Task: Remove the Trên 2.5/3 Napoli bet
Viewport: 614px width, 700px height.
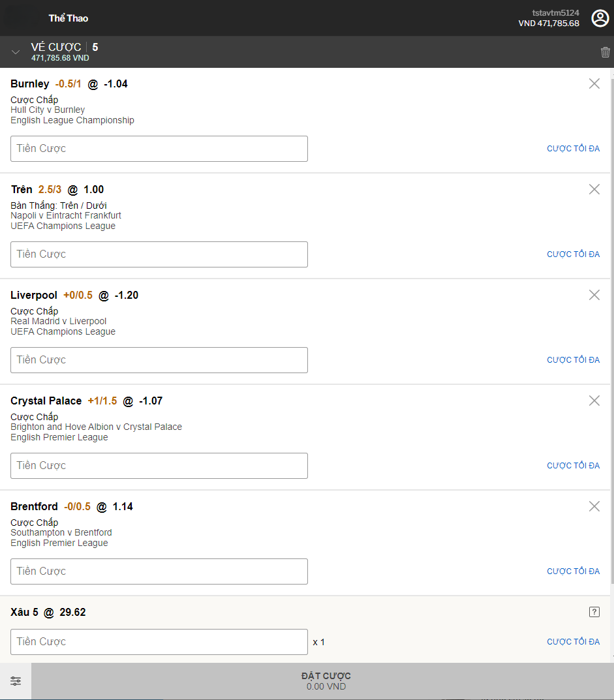Action: click(x=594, y=189)
